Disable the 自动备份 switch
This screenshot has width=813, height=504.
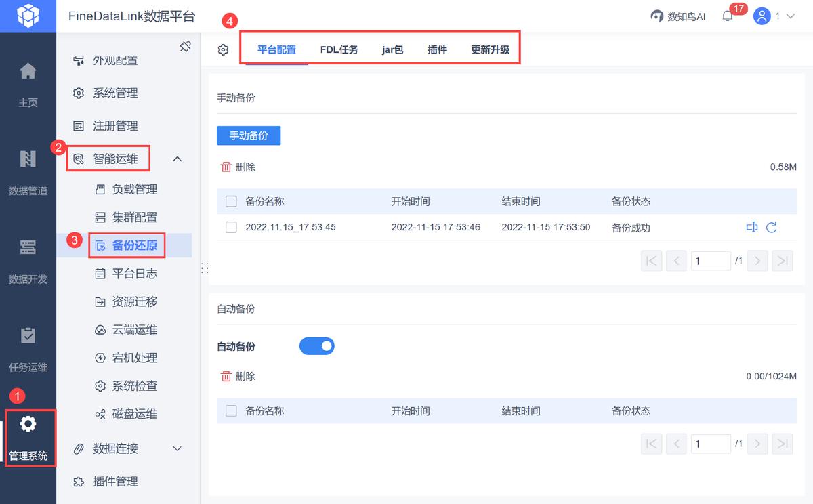[316, 345]
